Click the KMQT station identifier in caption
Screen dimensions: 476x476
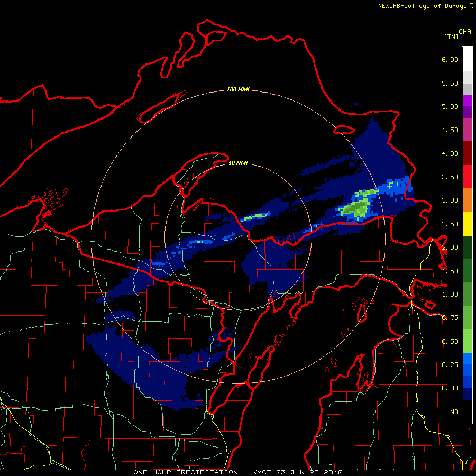coord(262,472)
